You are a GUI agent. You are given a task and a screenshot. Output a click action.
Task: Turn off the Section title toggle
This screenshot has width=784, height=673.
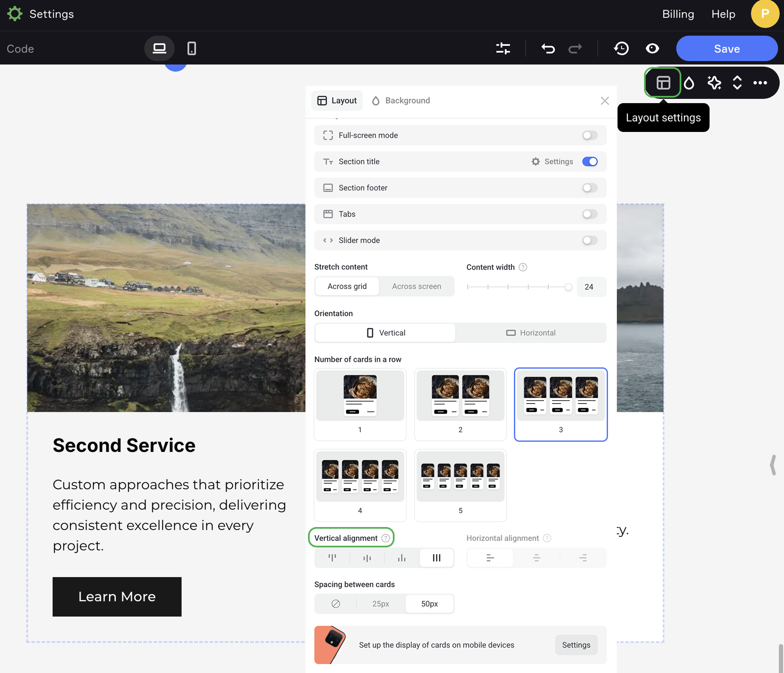click(x=590, y=162)
